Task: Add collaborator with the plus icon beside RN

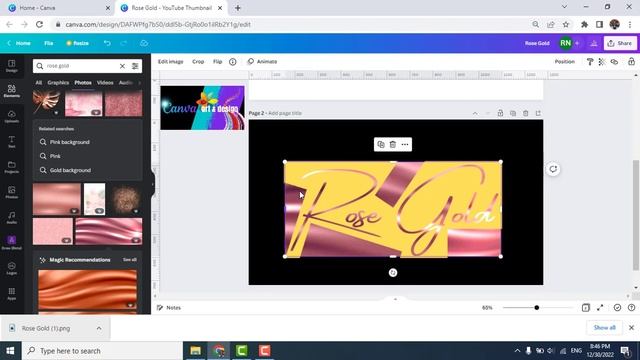Action: pyautogui.click(x=577, y=43)
